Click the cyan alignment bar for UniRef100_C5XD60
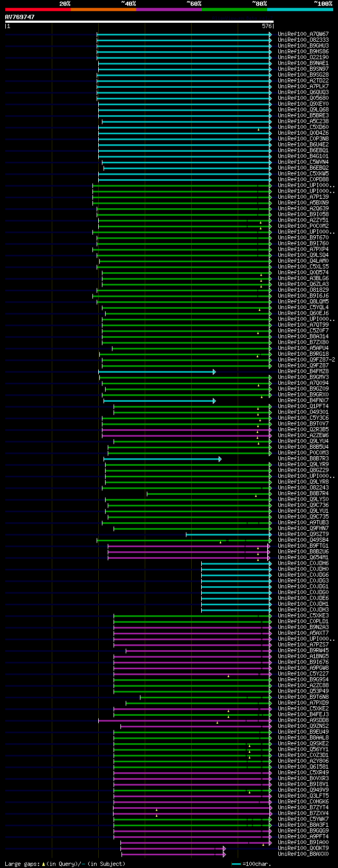 point(185,127)
